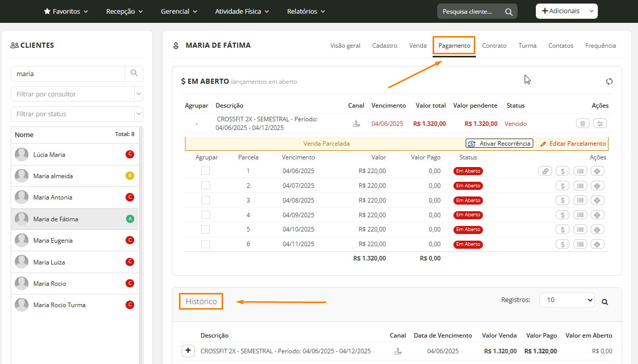This screenshot has height=364, width=638.
Task: Check the Agrupar box for parcela 4
Action: (x=205, y=215)
